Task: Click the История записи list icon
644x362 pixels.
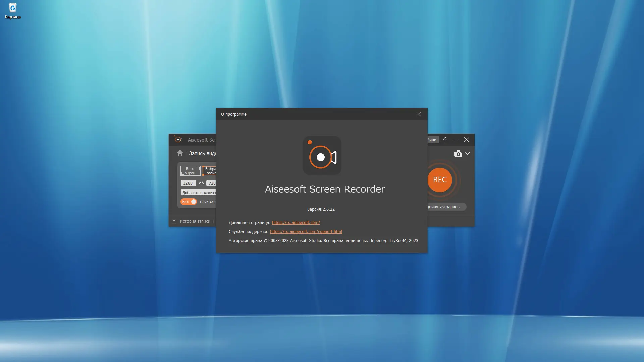Action: (174, 221)
